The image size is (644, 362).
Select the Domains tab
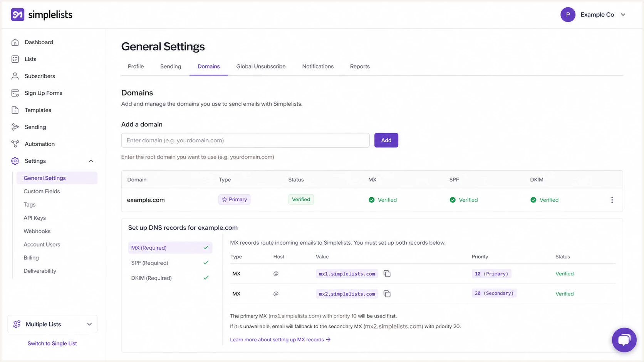pos(209,67)
